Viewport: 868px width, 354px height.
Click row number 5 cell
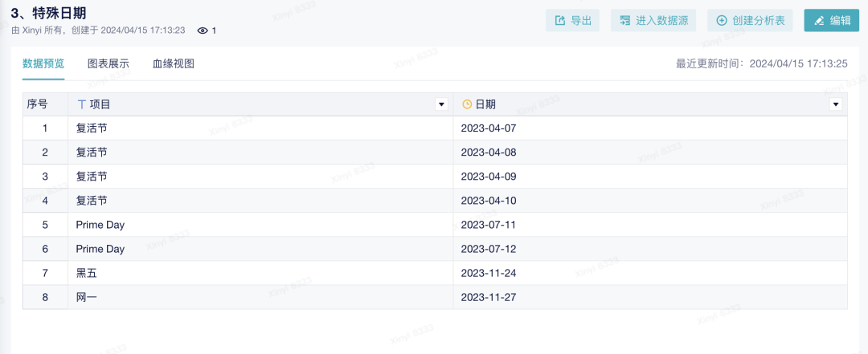[x=45, y=225]
